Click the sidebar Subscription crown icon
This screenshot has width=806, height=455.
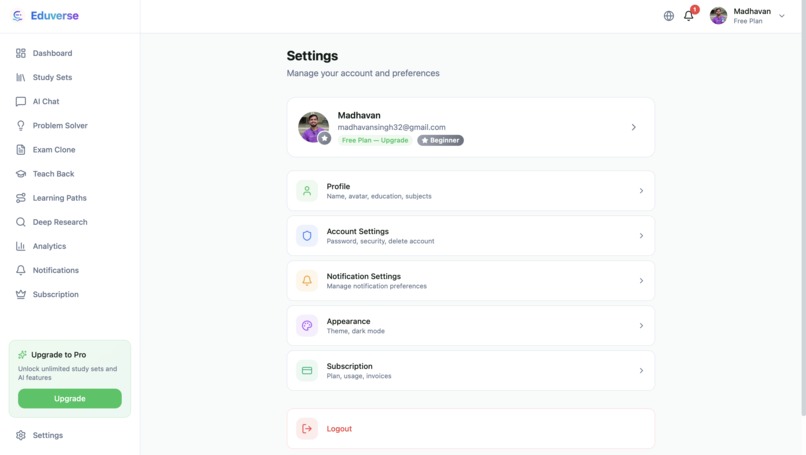tap(21, 294)
